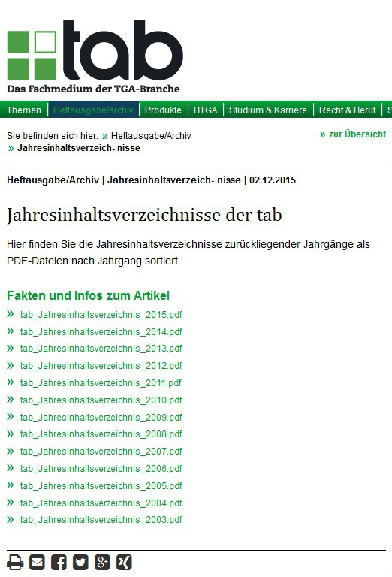Open tab_Jahresinhaltsverzeichnis_2003.pdf link
The width and height of the screenshot is (392, 577).
click(101, 520)
